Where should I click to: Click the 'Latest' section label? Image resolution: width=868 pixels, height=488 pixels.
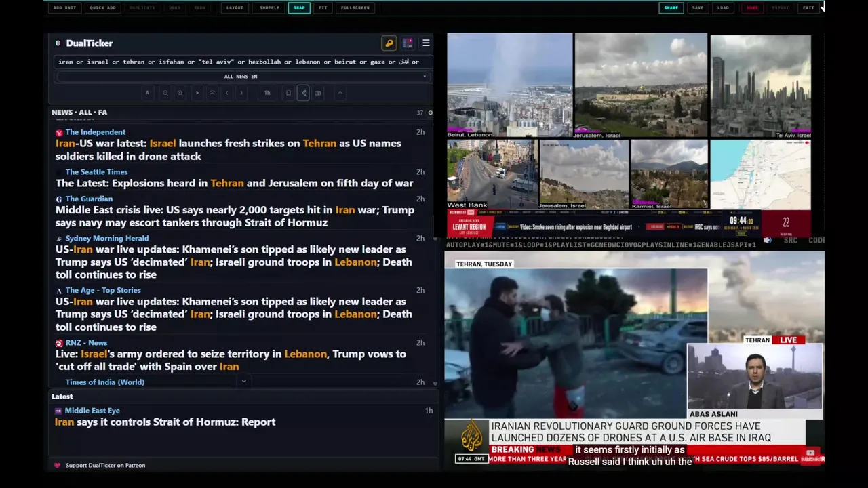point(62,396)
